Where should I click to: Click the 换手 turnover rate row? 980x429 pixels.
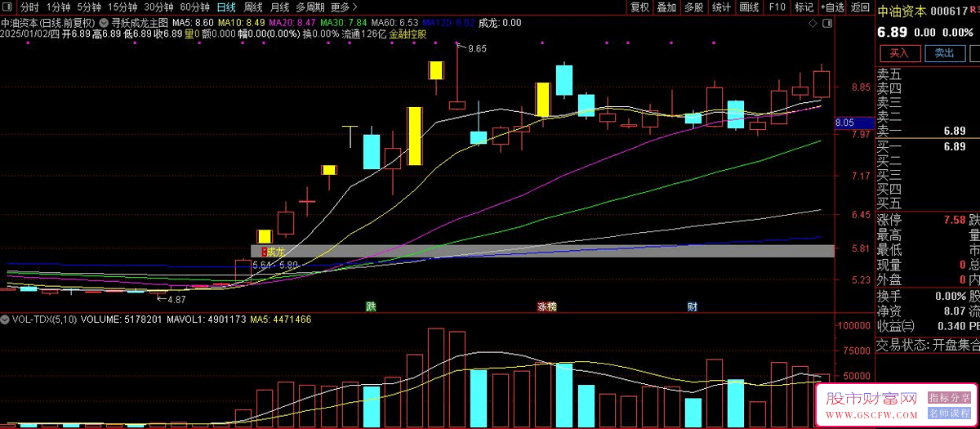(x=921, y=296)
